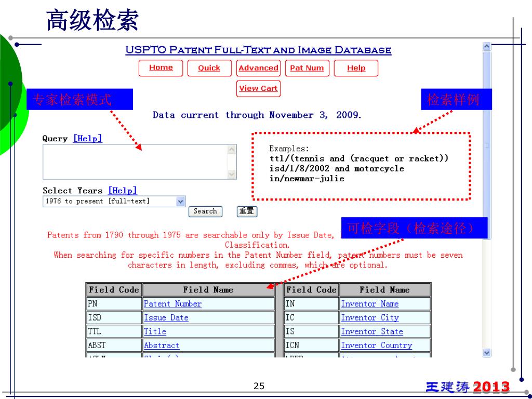The width and height of the screenshot is (532, 399).
Task: Open the Pat Num search page
Action: point(307,68)
